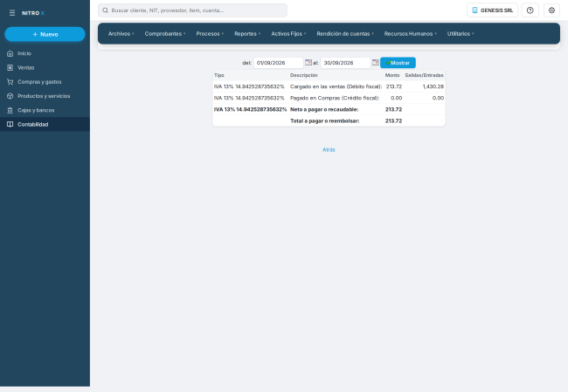Click the GENESIS SRL company button
Image resolution: width=568 pixels, height=392 pixels.
click(x=492, y=10)
